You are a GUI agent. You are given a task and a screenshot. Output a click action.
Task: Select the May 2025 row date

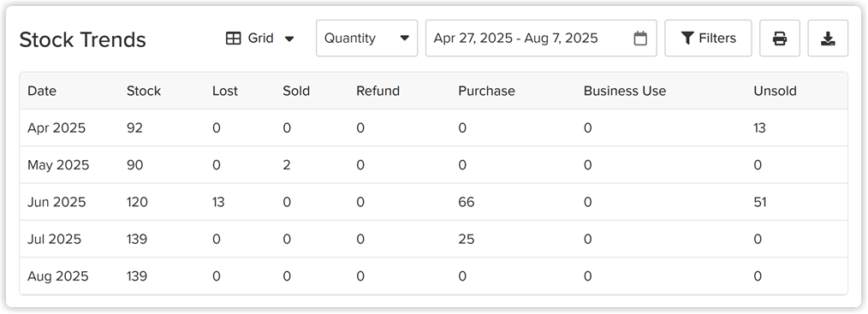pyautogui.click(x=58, y=165)
